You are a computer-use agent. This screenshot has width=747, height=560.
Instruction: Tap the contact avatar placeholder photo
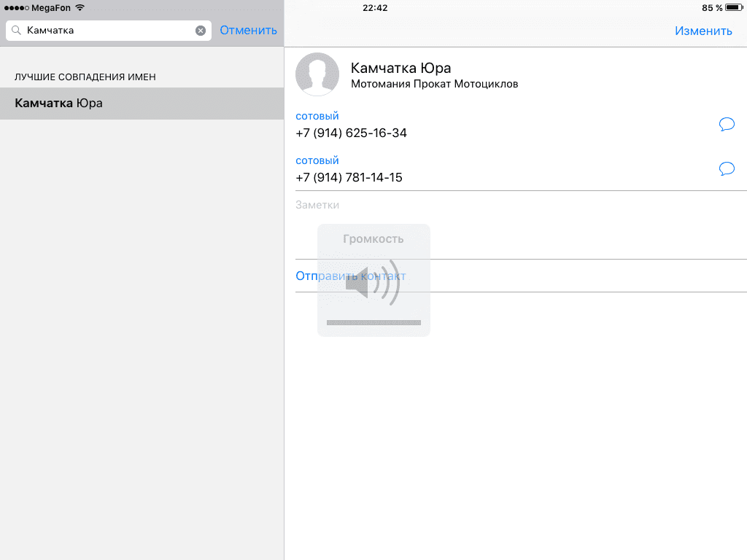(x=317, y=74)
